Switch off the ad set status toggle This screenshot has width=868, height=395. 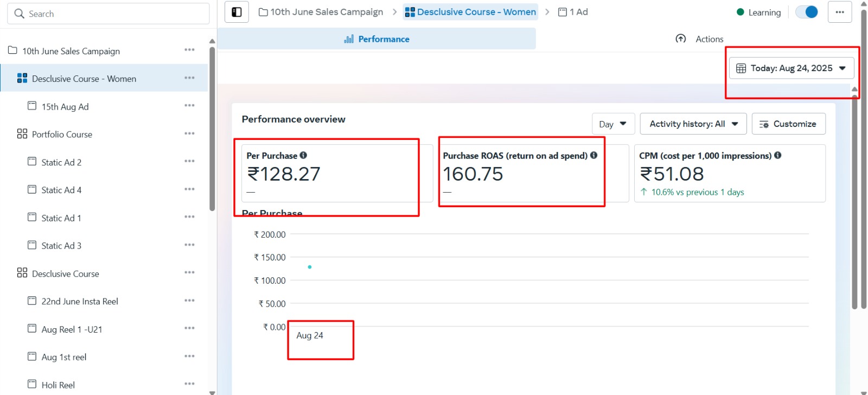click(x=806, y=12)
